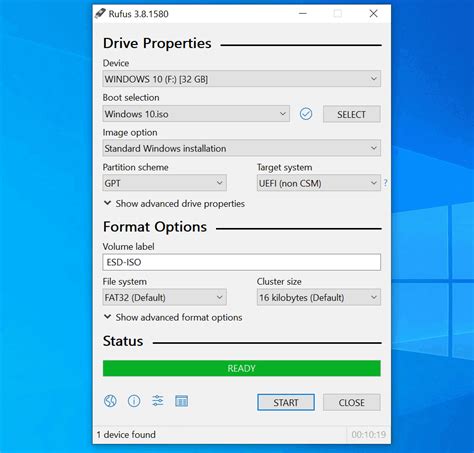Show the log window icon
The height and width of the screenshot is (453, 474).
pyautogui.click(x=182, y=401)
